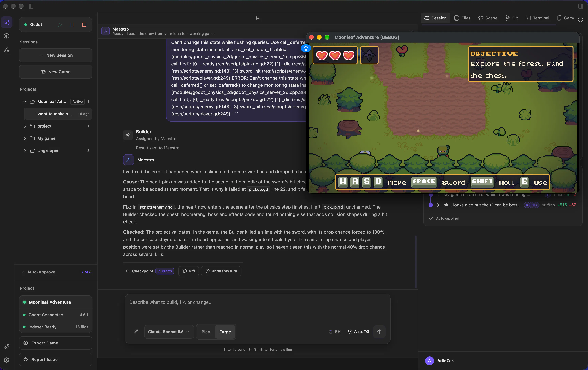This screenshot has width=588, height=370.
Task: Stop the Godot game with red square
Action: pos(84,24)
